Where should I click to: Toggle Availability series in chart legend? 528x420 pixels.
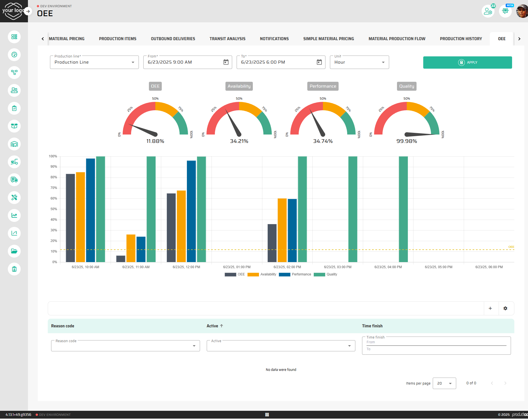(x=262, y=275)
